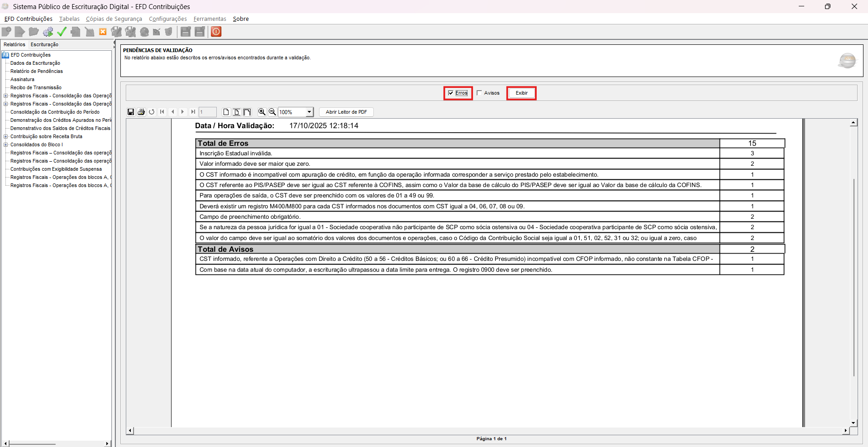Click the report page number field
Screen dimensions: 868x447
(208, 112)
